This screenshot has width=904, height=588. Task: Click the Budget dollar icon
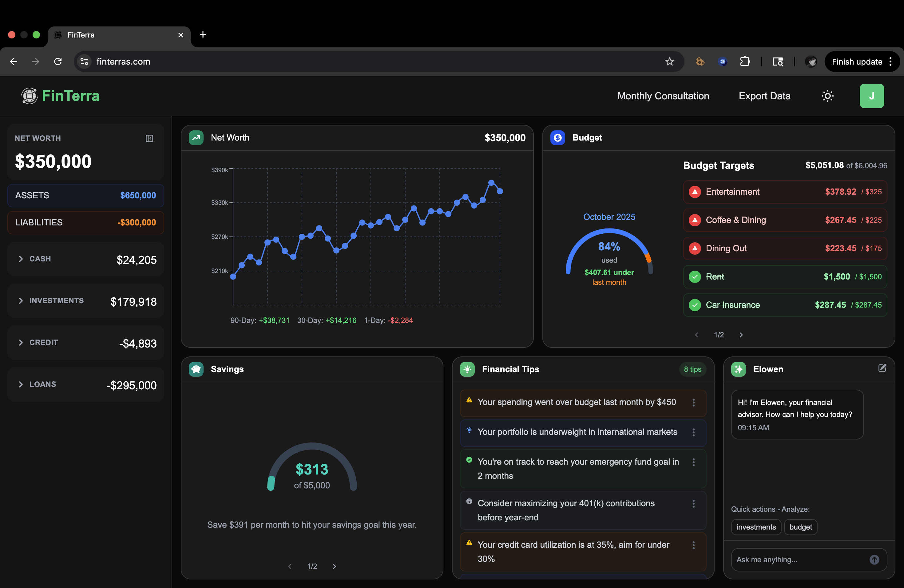coord(557,138)
